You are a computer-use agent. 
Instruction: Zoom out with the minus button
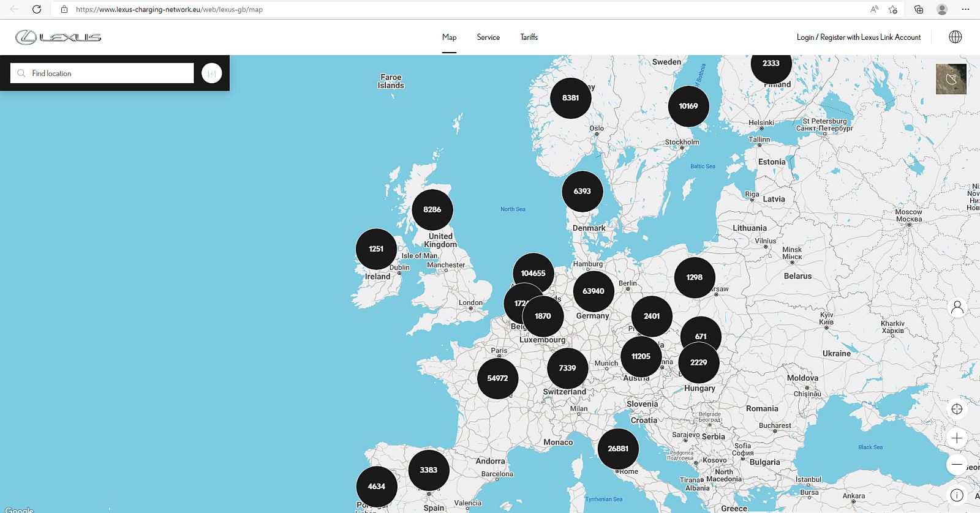click(957, 465)
